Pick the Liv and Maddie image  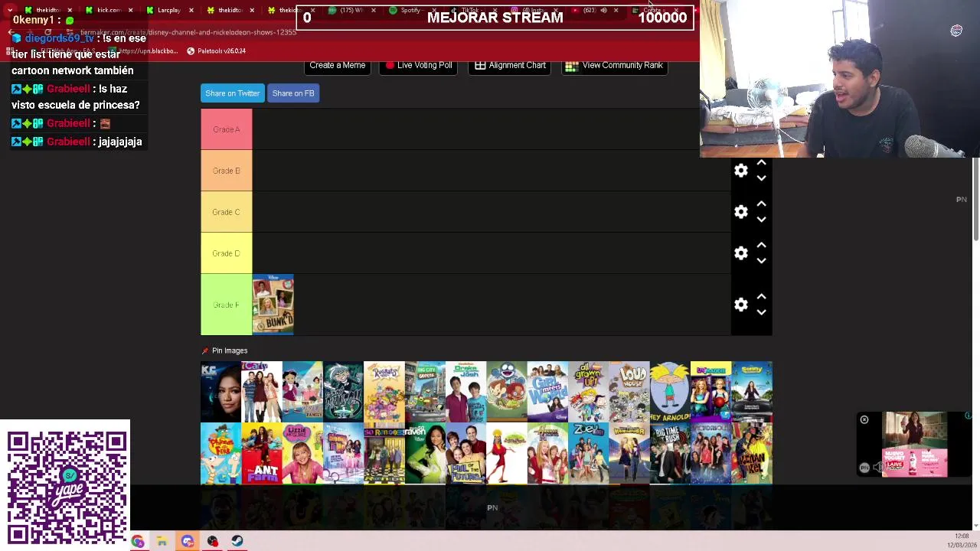click(710, 392)
